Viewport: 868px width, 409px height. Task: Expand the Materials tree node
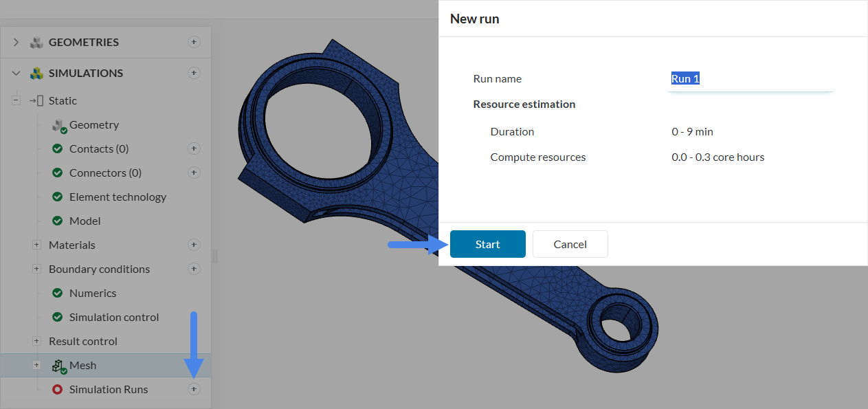pos(36,245)
